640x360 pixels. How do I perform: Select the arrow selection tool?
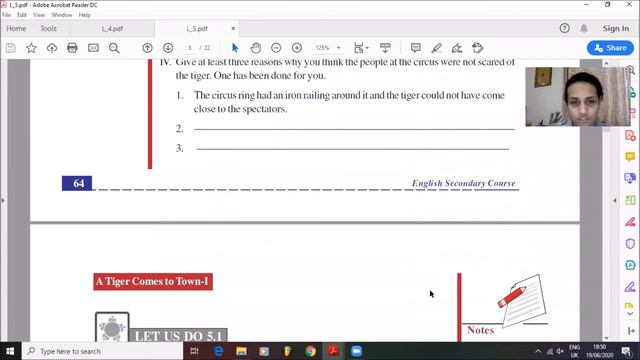(x=235, y=48)
